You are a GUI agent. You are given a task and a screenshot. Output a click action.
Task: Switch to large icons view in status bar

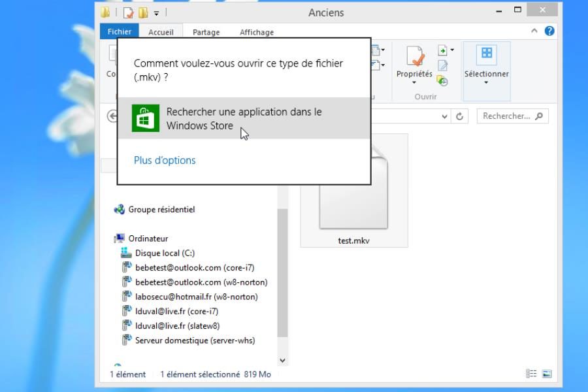547,374
